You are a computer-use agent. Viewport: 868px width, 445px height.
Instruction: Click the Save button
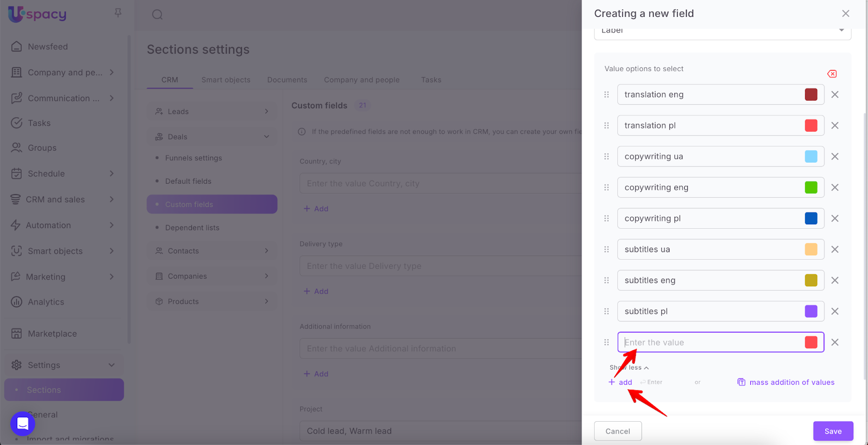point(833,431)
